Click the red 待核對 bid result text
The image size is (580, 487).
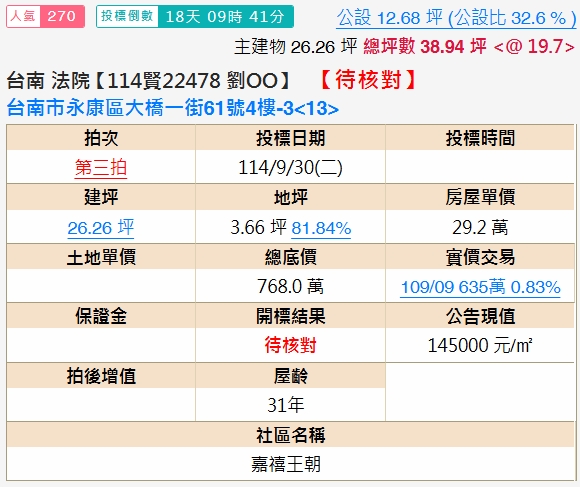(x=290, y=345)
